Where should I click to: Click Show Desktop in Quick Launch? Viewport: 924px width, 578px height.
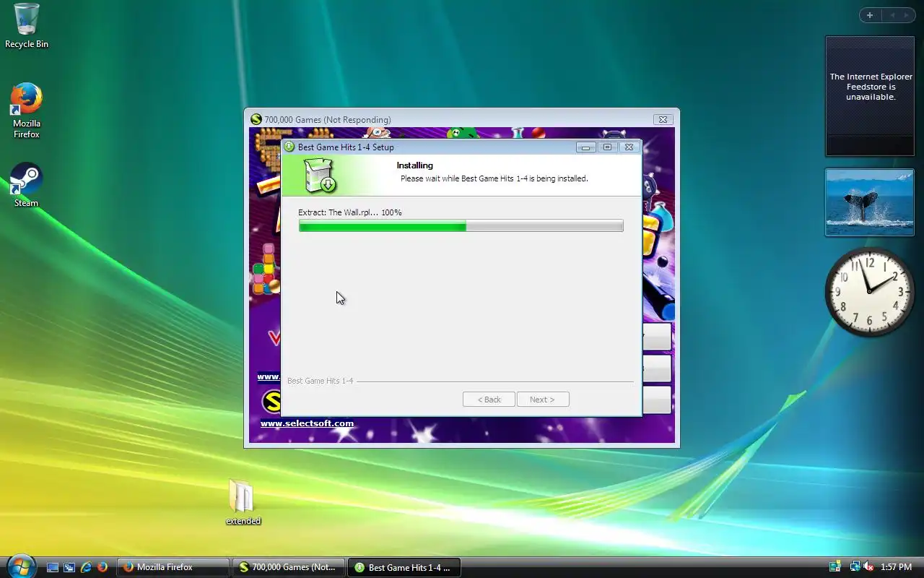pyautogui.click(x=53, y=567)
